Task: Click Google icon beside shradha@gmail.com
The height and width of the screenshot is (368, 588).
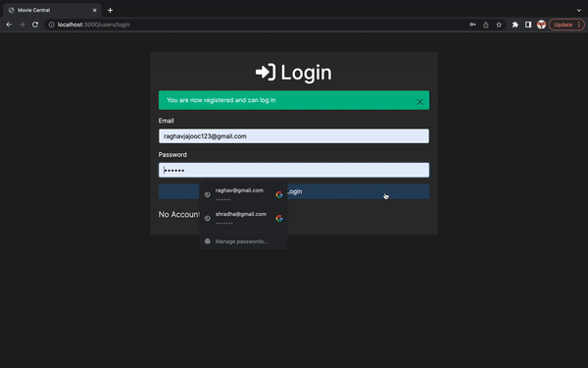Action: [279, 218]
